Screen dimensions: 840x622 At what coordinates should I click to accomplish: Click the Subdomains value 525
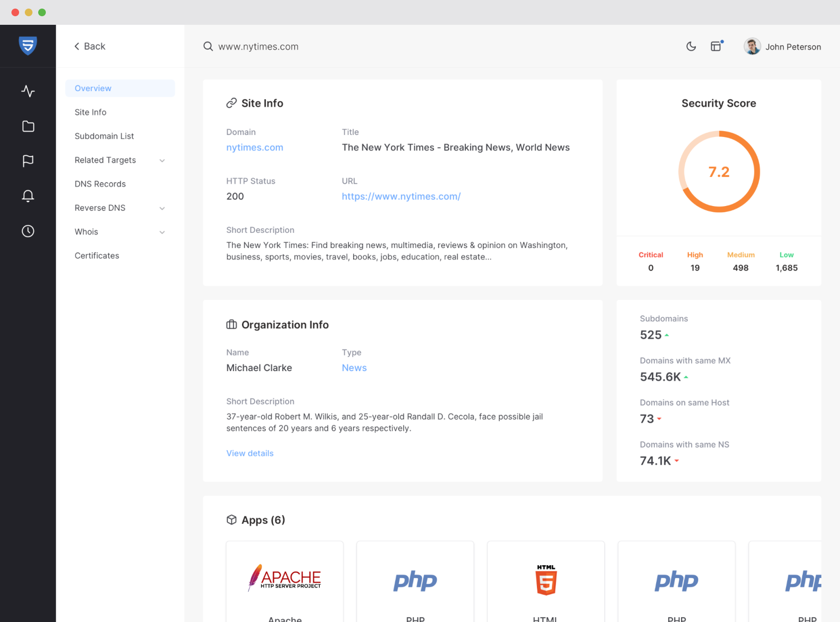point(651,335)
